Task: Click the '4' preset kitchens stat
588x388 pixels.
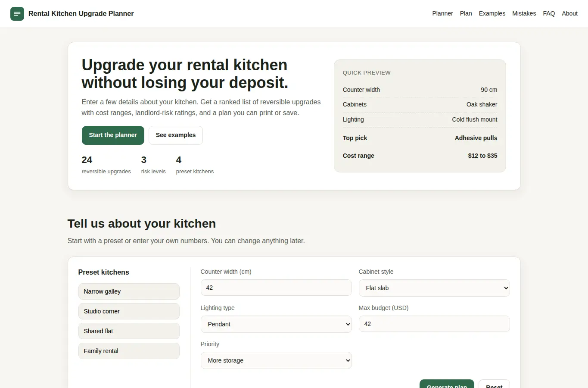Action: (195, 165)
